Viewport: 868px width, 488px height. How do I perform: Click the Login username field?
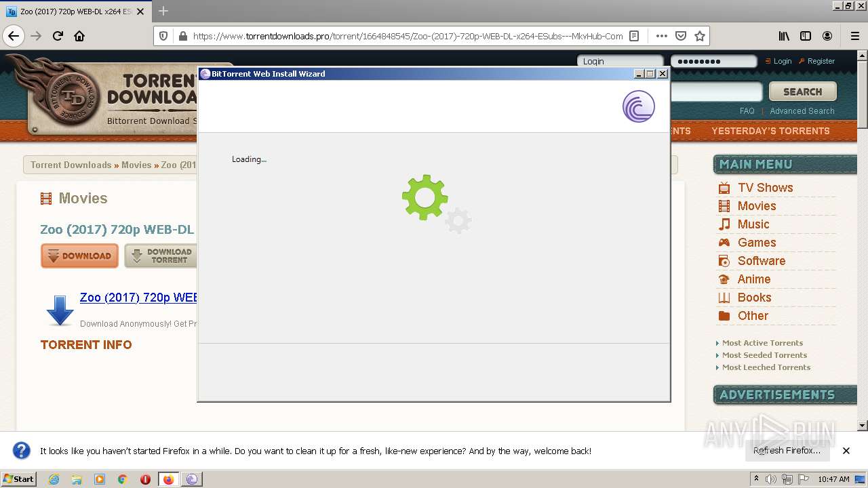[620, 61]
